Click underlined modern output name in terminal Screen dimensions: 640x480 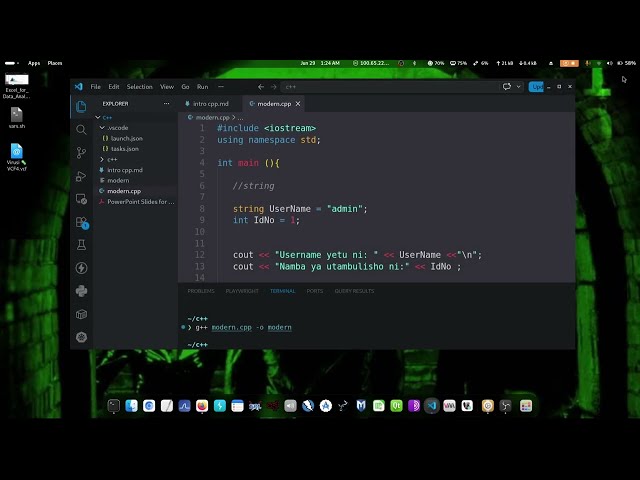pos(280,327)
